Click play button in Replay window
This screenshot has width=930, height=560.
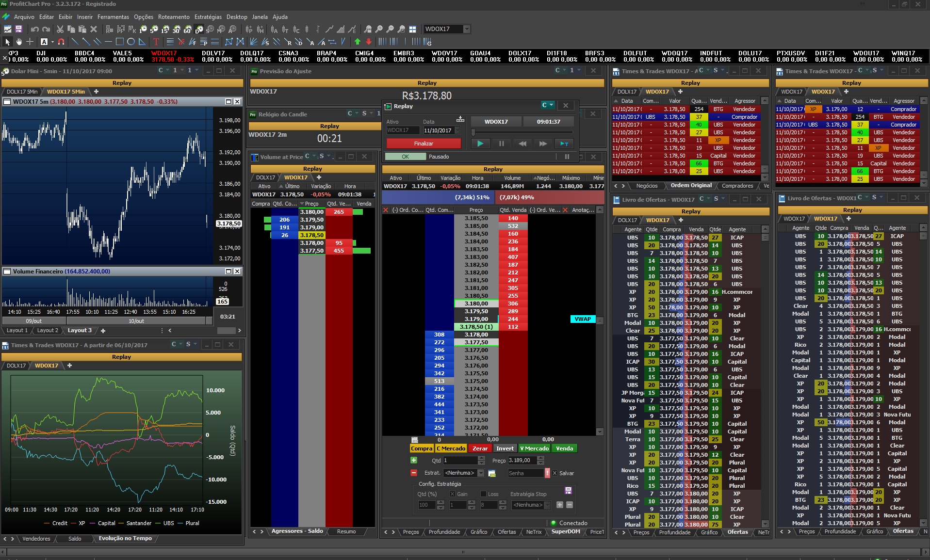pos(480,144)
